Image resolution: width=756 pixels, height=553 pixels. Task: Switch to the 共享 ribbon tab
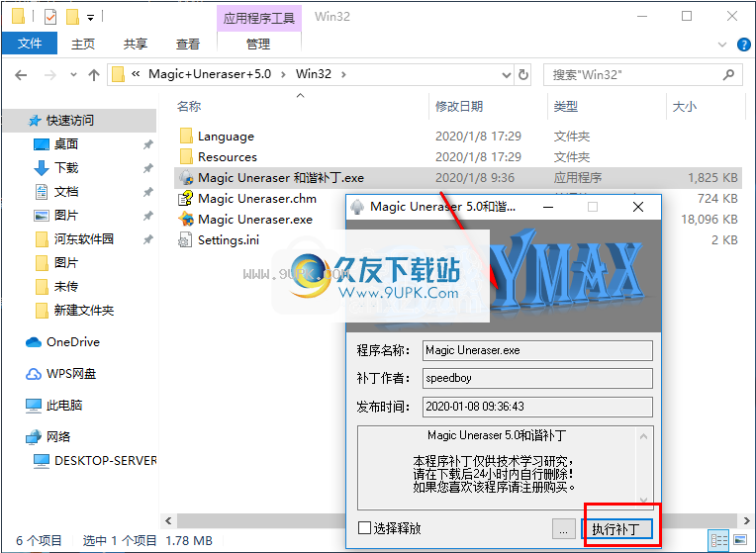(135, 44)
